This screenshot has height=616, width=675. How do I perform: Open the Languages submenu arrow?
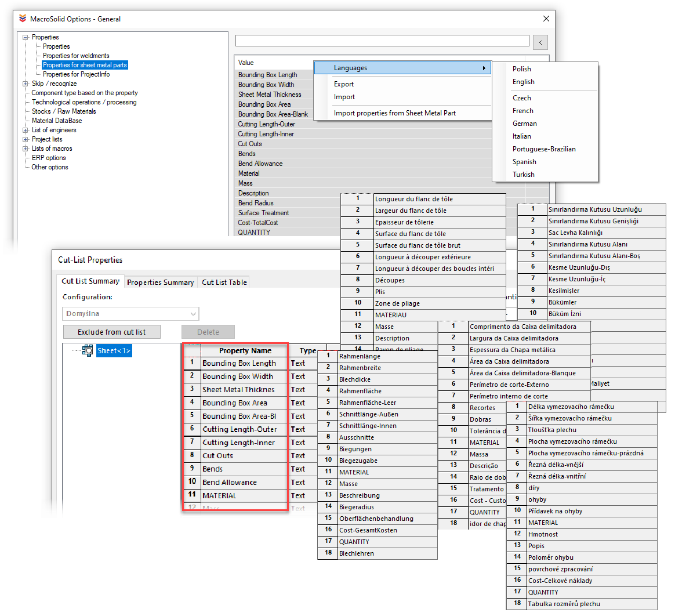click(x=484, y=68)
